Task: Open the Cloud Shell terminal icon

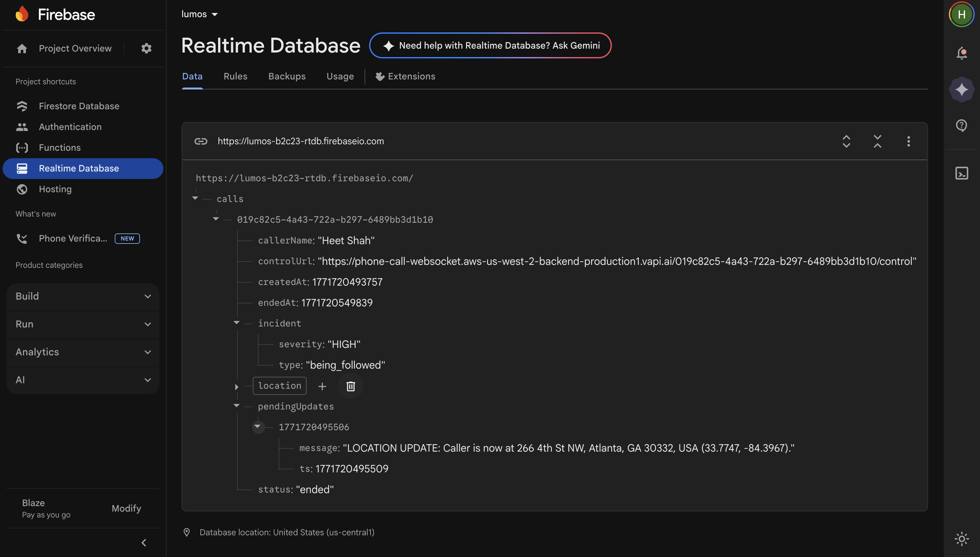Action: (961, 173)
